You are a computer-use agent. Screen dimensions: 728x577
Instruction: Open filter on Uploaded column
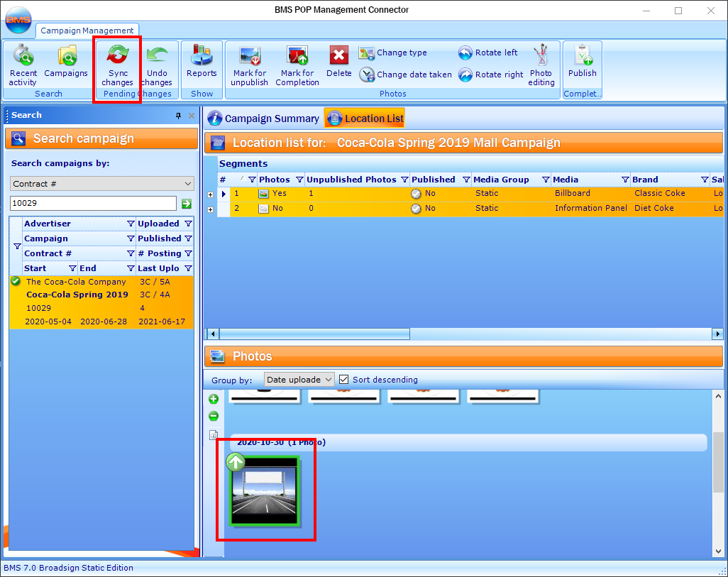pos(188,224)
